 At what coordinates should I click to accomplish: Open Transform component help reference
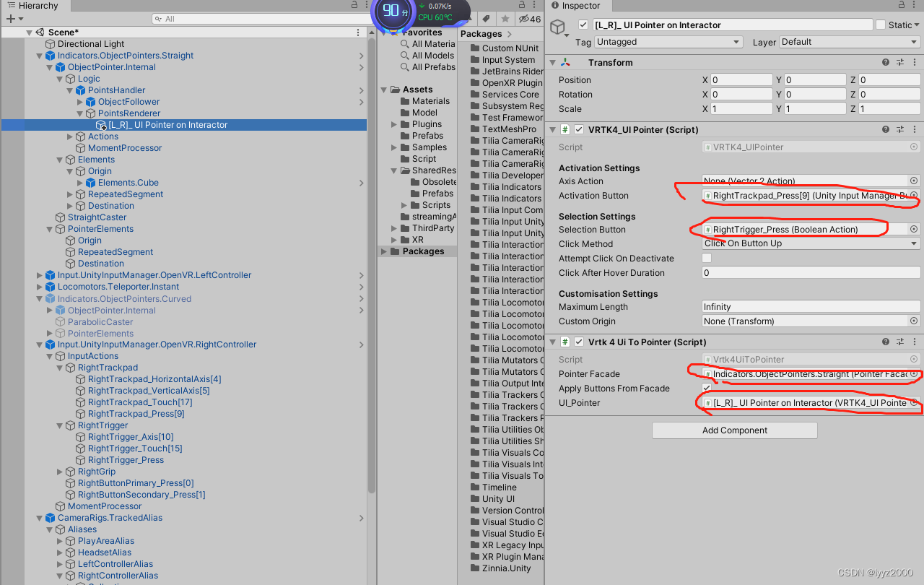[886, 63]
